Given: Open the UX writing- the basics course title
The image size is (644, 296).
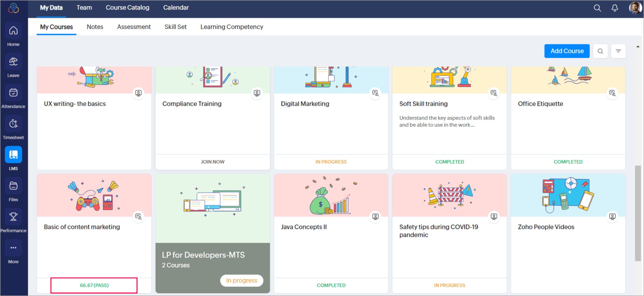Looking at the screenshot, I should 75,104.
